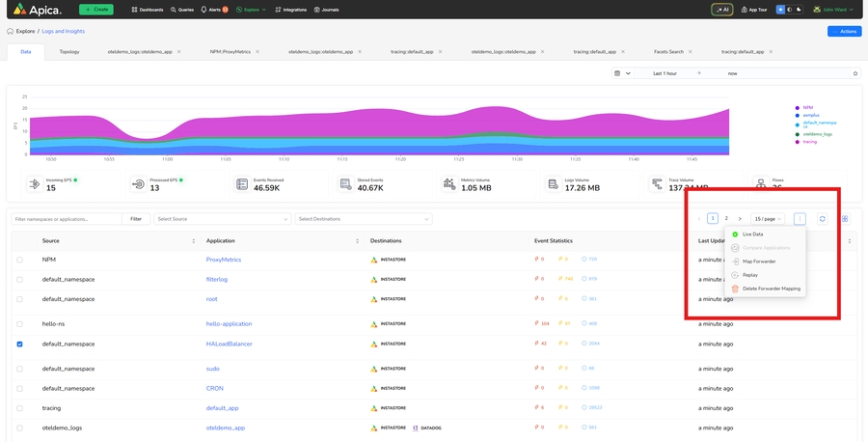Open the 15 / page size dropdown
Image resolution: width=868 pixels, height=442 pixels.
pyautogui.click(x=768, y=219)
